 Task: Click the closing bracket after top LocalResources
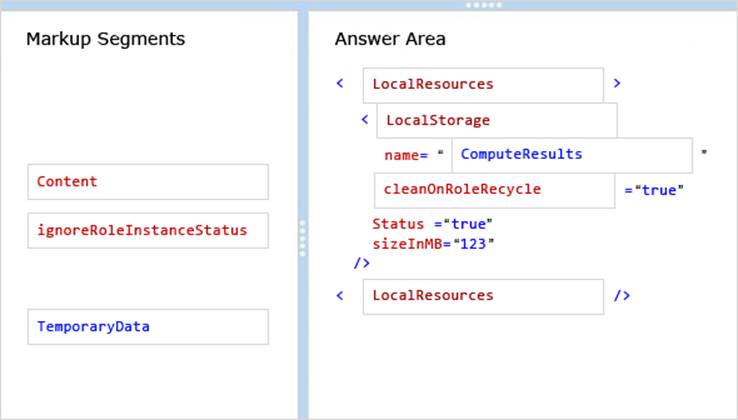[617, 84]
